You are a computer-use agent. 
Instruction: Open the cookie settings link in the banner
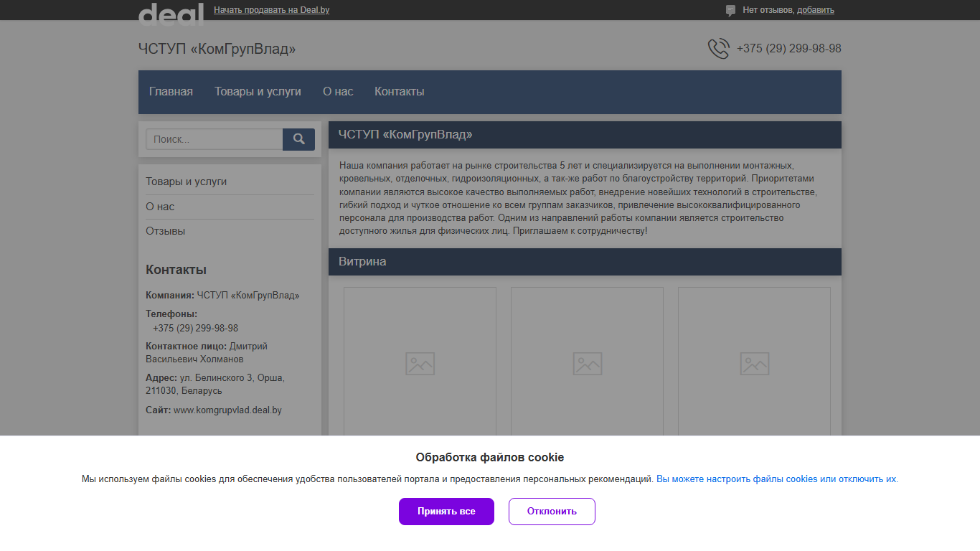[777, 479]
